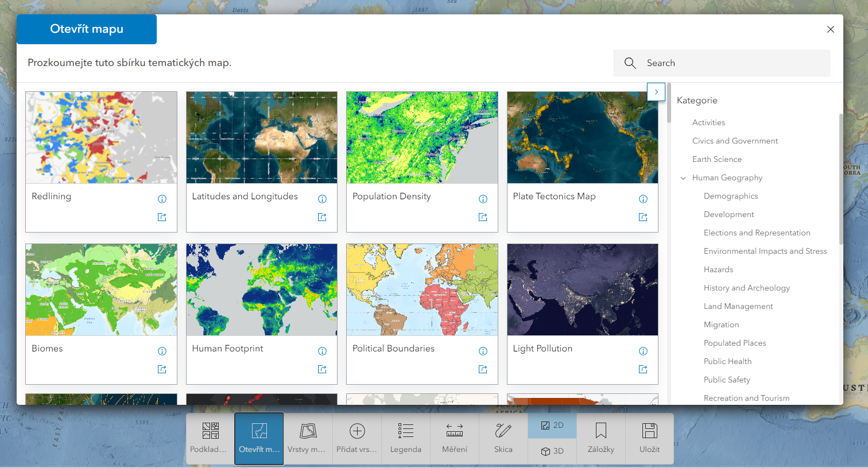Viewport: 868px width, 468px height.
Task: Open the Vrstvy map layers panel
Action: (x=308, y=438)
